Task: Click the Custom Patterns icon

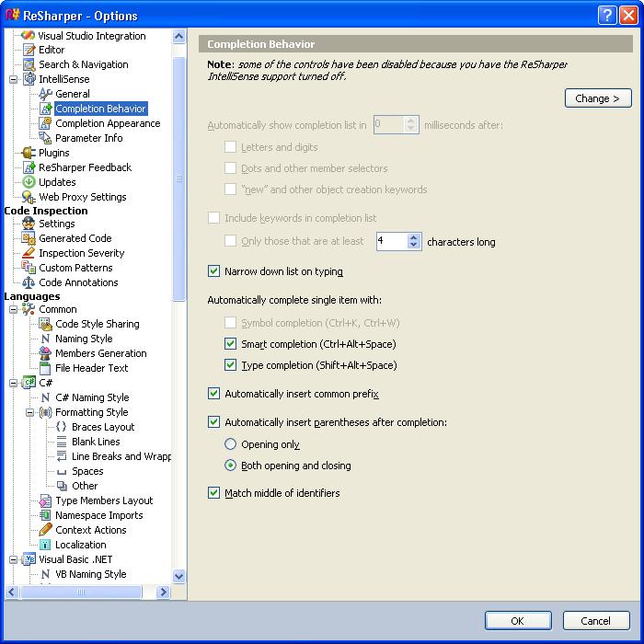Action: tap(29, 268)
